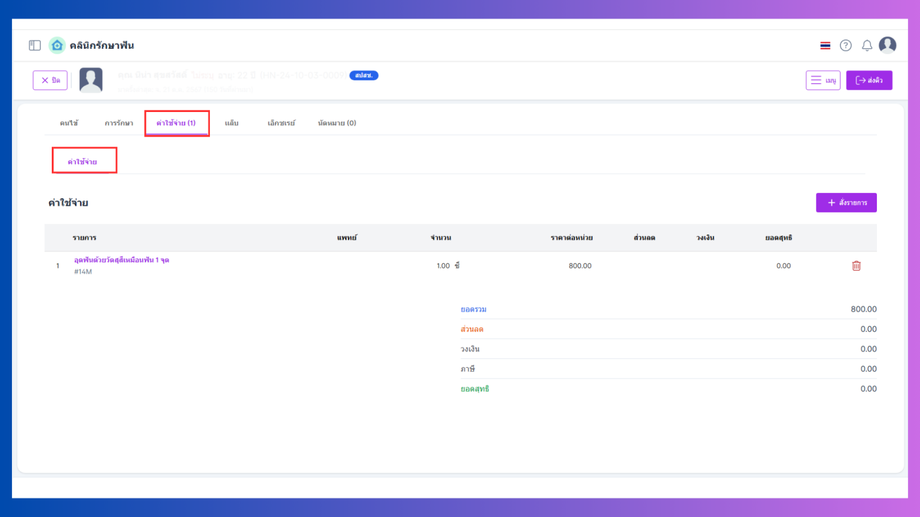Click the clinic home logo icon
The image size is (920, 517).
(x=57, y=45)
